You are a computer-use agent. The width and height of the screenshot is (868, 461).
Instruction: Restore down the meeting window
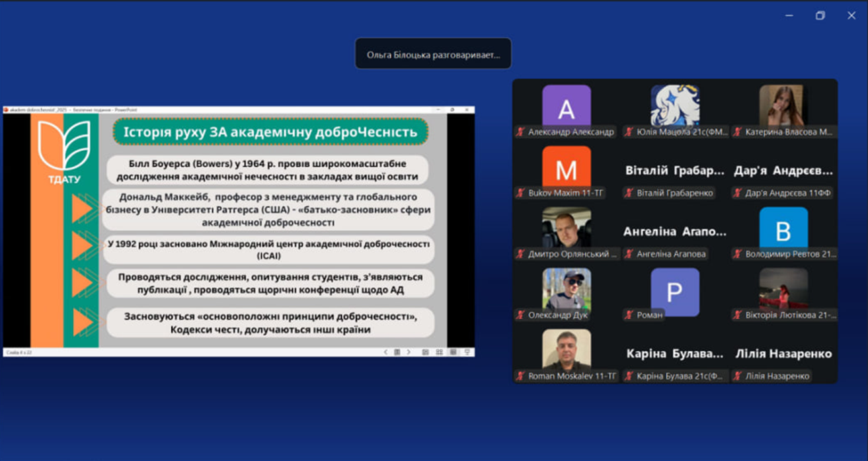pyautogui.click(x=820, y=15)
